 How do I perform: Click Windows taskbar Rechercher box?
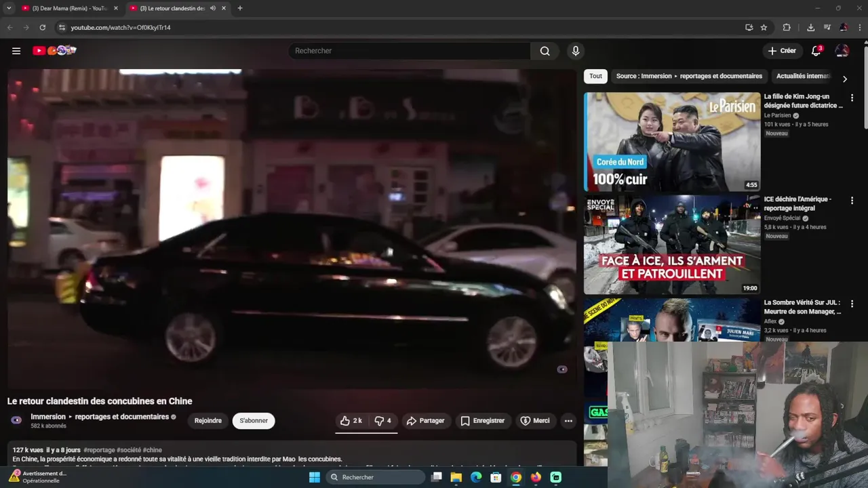pos(375,477)
